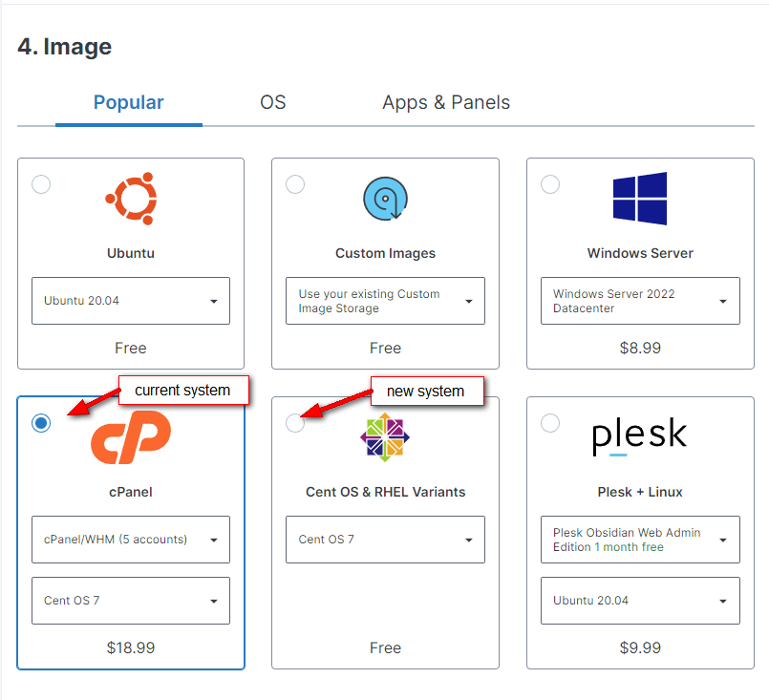
Task: Select the Windows Server radio button
Action: pos(550,184)
